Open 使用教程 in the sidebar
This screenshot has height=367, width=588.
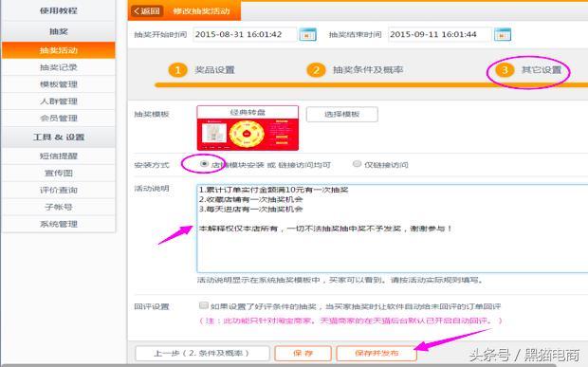click(x=59, y=10)
